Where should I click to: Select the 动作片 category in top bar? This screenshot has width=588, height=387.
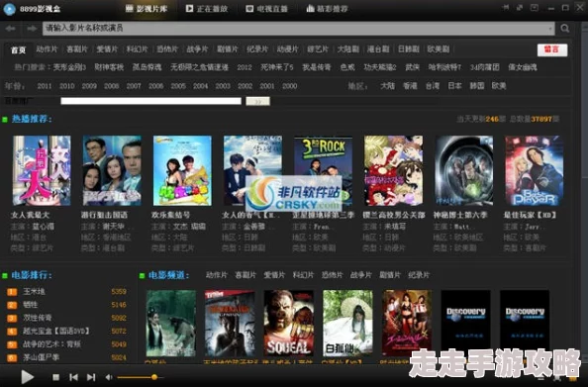point(47,49)
